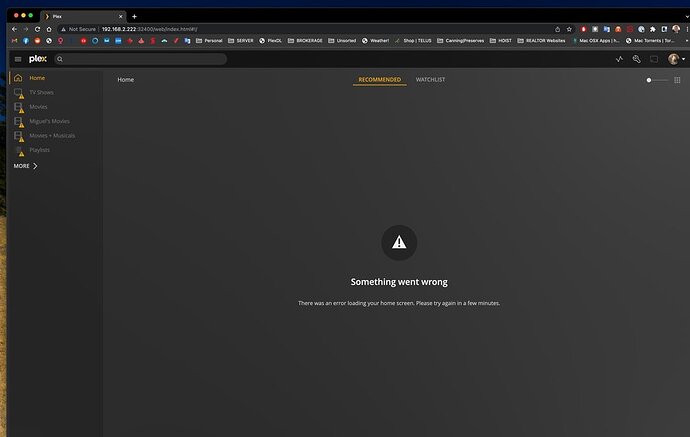Go forward in the browser
The image size is (690, 437).
point(26,29)
